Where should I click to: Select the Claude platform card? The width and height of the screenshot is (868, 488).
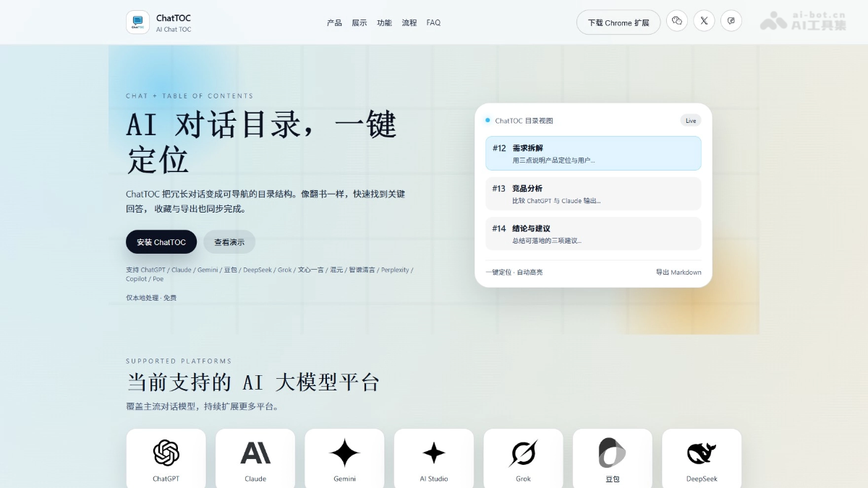[255, 458]
